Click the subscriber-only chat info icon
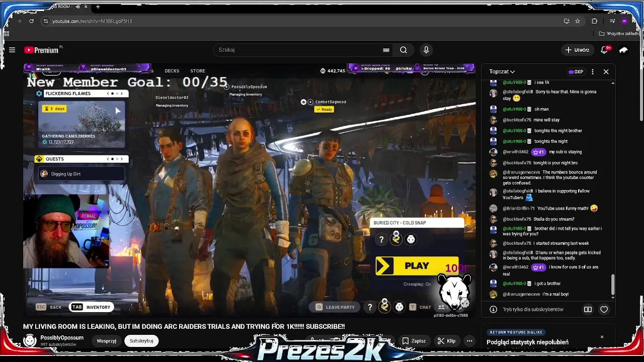 [493, 309]
